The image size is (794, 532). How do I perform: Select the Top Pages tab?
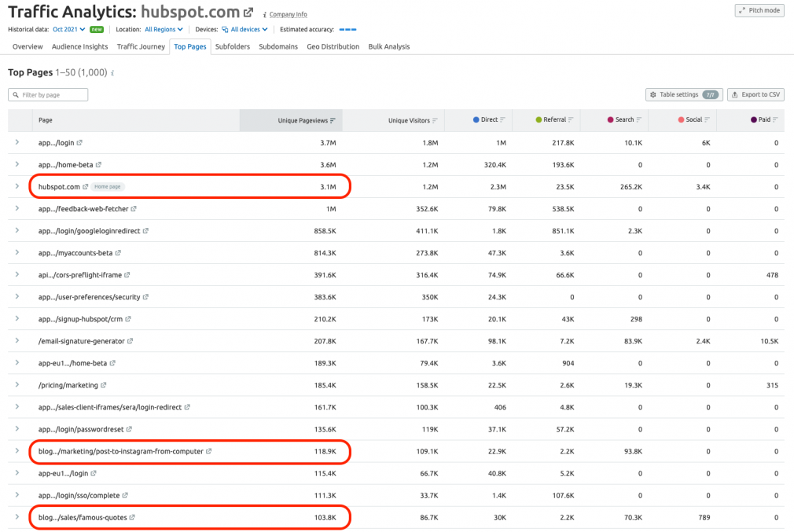coord(190,46)
